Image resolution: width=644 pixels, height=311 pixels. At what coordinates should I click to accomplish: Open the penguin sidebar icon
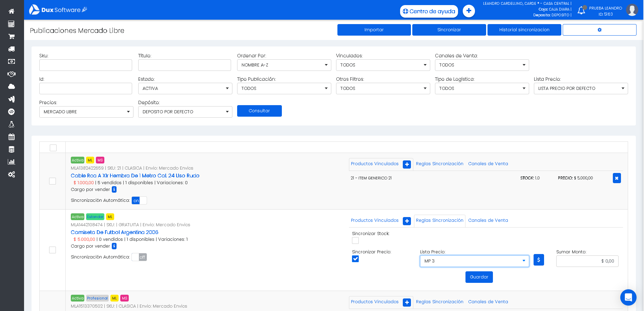(12, 124)
